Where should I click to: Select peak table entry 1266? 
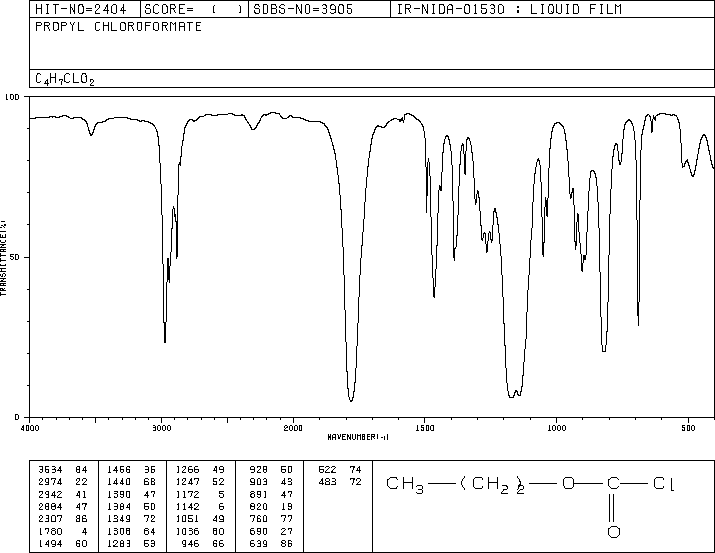coord(200,469)
